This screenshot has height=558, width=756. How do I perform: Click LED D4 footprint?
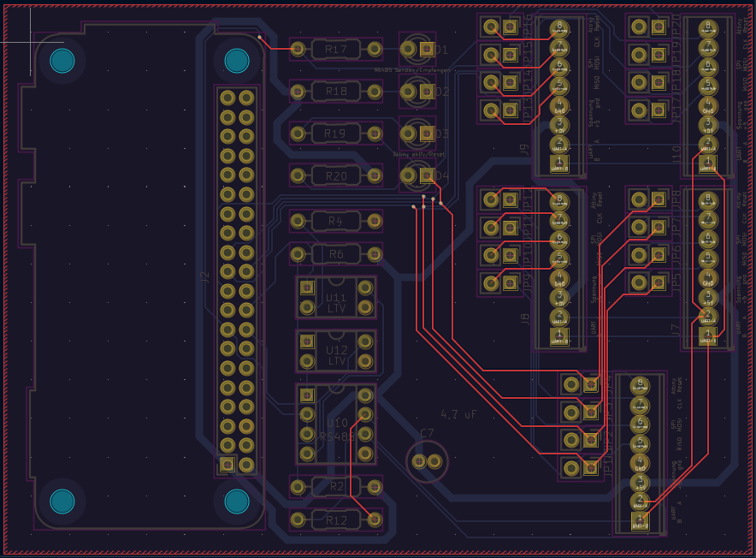point(418,176)
